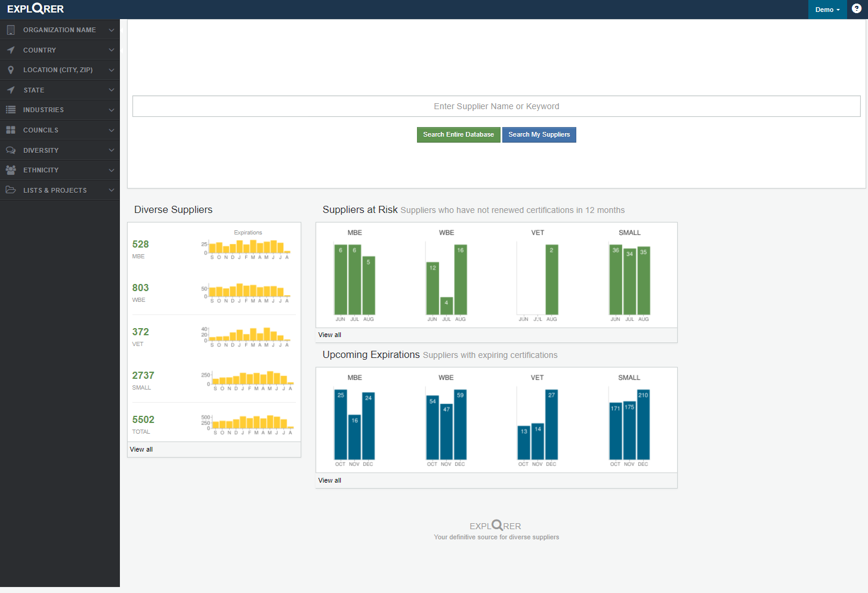Viewport: 868px width, 593px height.
Task: Click the 5502 TOTAL supplier count
Action: point(143,419)
